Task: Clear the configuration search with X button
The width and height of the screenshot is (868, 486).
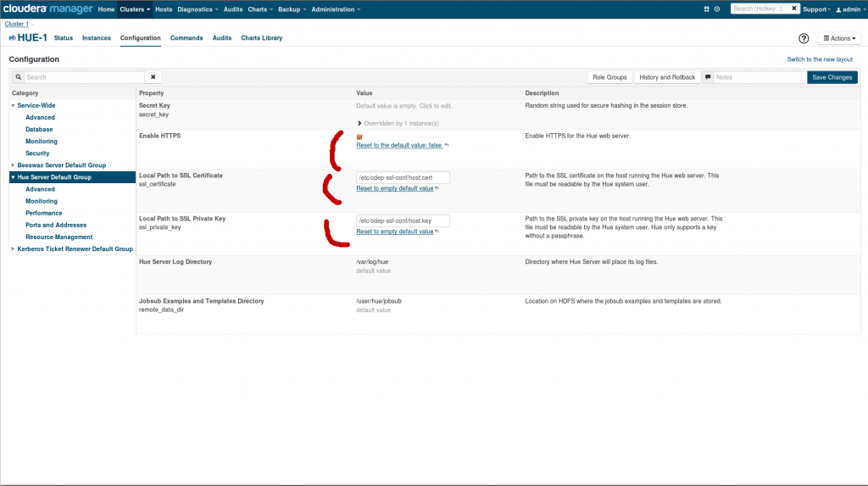Action: 153,77
